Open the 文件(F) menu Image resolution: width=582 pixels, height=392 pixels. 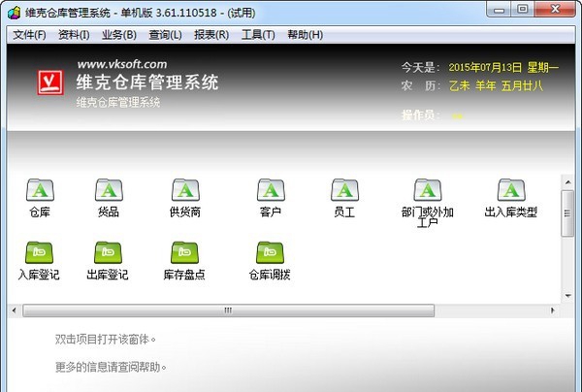(29, 35)
